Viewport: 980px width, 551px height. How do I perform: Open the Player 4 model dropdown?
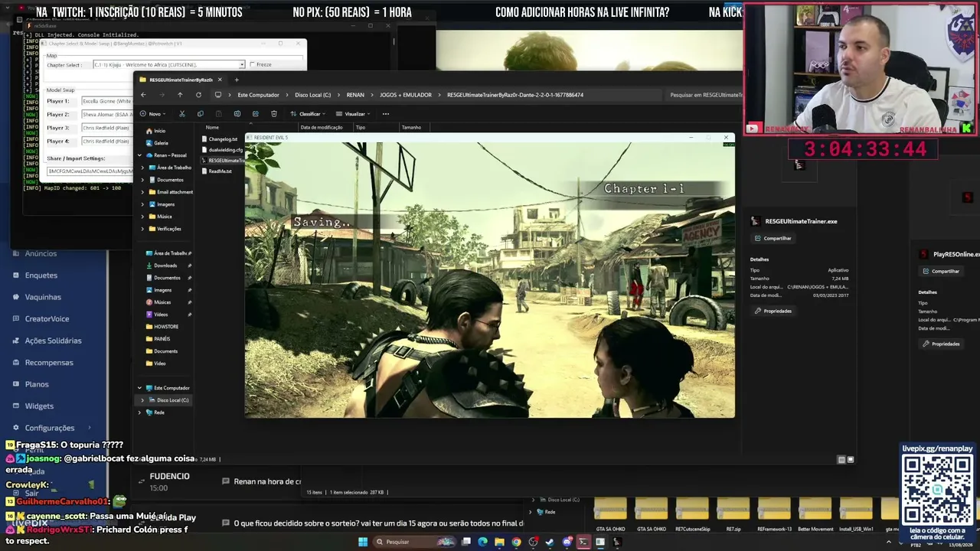coord(107,142)
